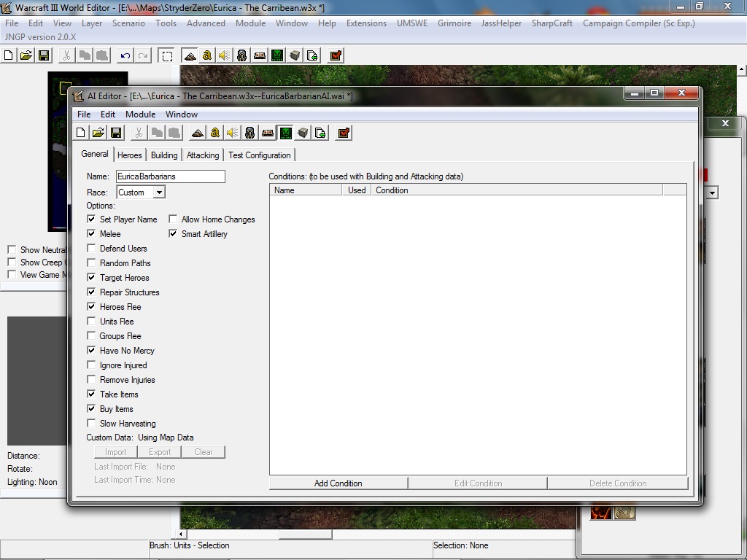Image resolution: width=747 pixels, height=560 pixels.
Task: Open the Sound Editor icon in AI Editor toolbar
Action: tap(233, 133)
